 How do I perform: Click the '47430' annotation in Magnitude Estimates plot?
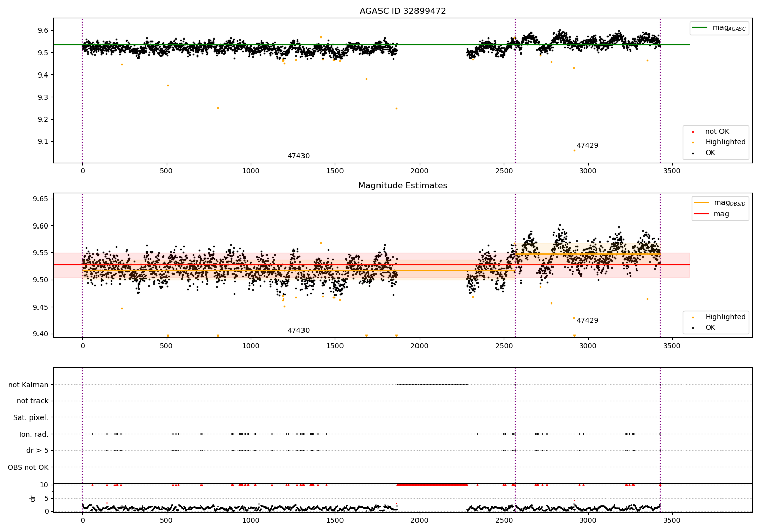coord(298,331)
